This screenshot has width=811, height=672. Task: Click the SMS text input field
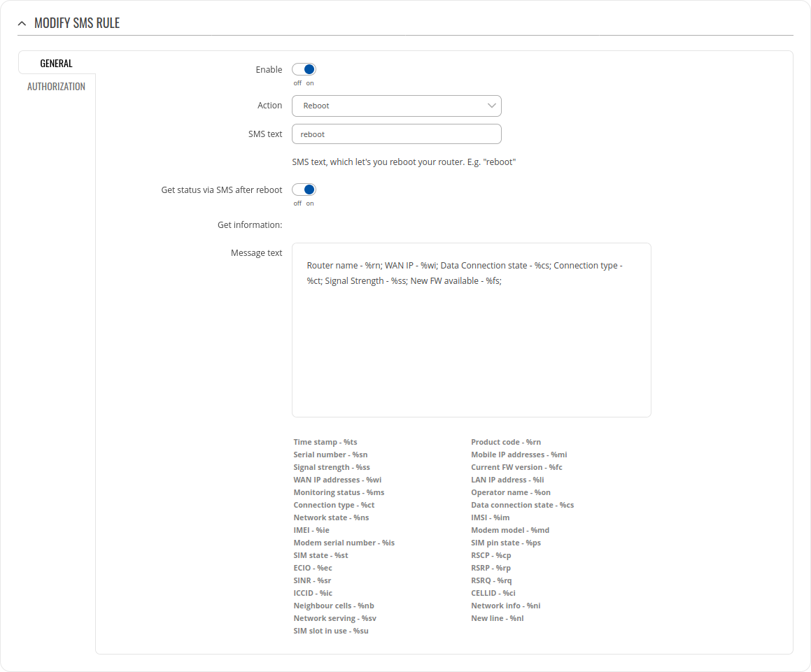[x=396, y=134]
